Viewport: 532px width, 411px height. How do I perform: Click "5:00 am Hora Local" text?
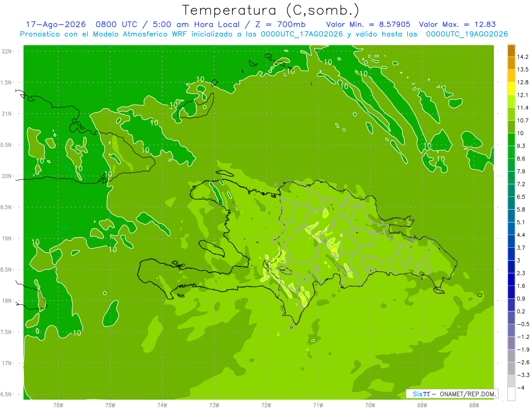coord(196,24)
